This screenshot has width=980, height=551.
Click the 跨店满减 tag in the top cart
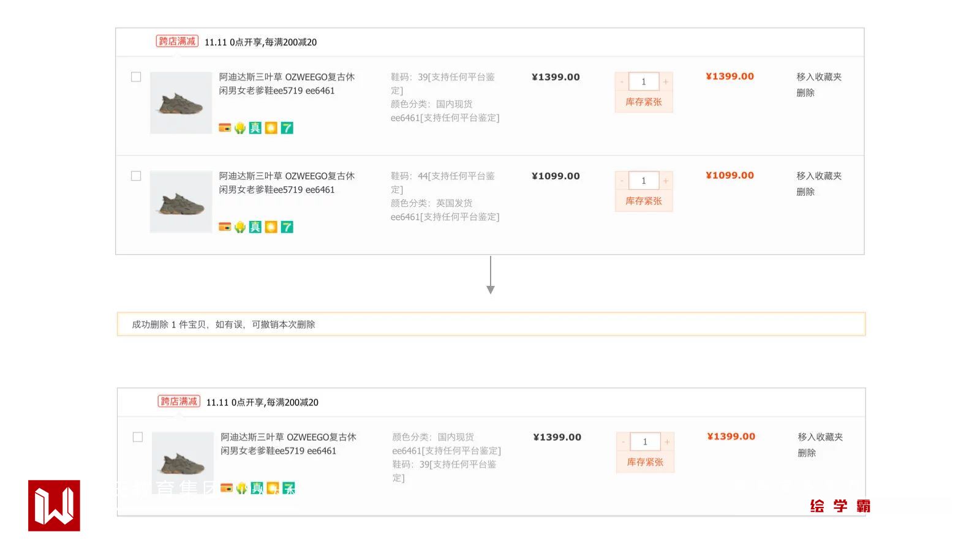click(x=177, y=41)
